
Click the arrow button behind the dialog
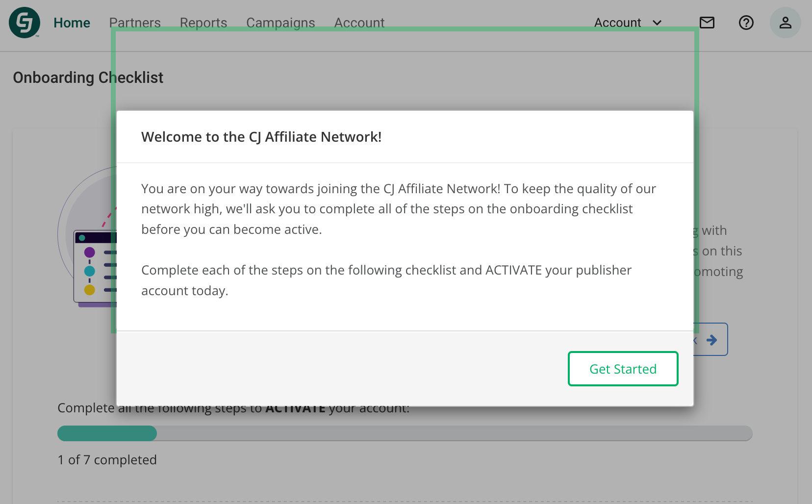[x=711, y=339]
